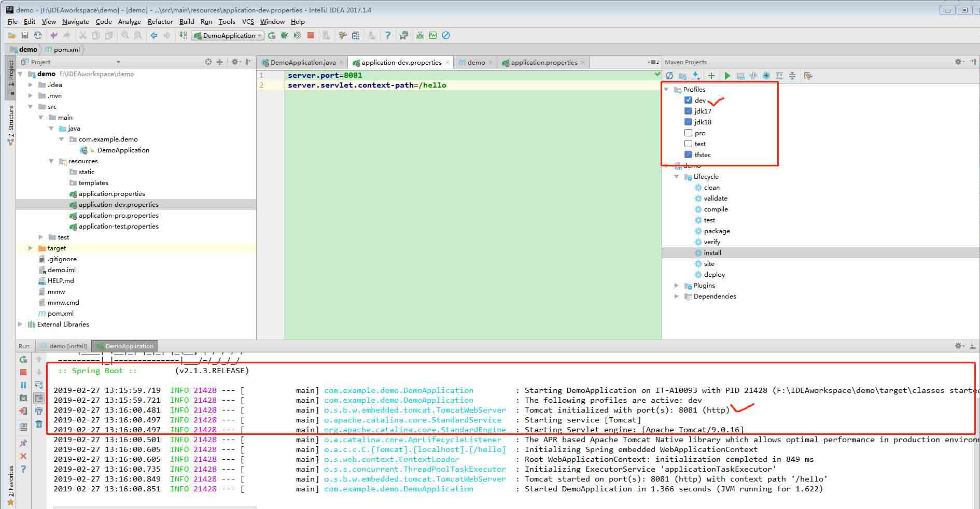The width and height of the screenshot is (980, 509).
Task: Toggle soft-wrap in Run console
Action: click(x=39, y=385)
